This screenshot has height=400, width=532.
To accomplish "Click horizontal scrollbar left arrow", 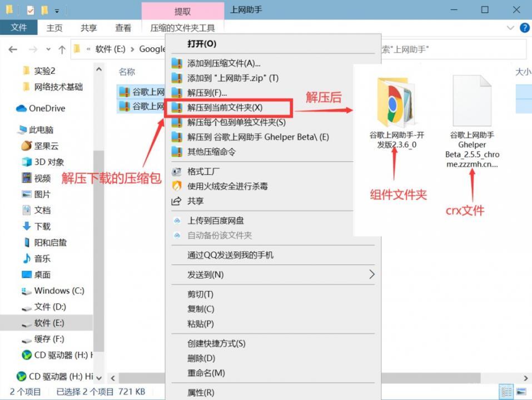I will pyautogui.click(x=113, y=378).
